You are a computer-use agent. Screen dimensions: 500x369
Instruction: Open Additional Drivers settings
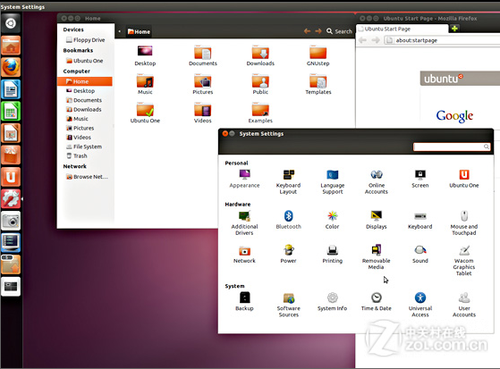244,223
